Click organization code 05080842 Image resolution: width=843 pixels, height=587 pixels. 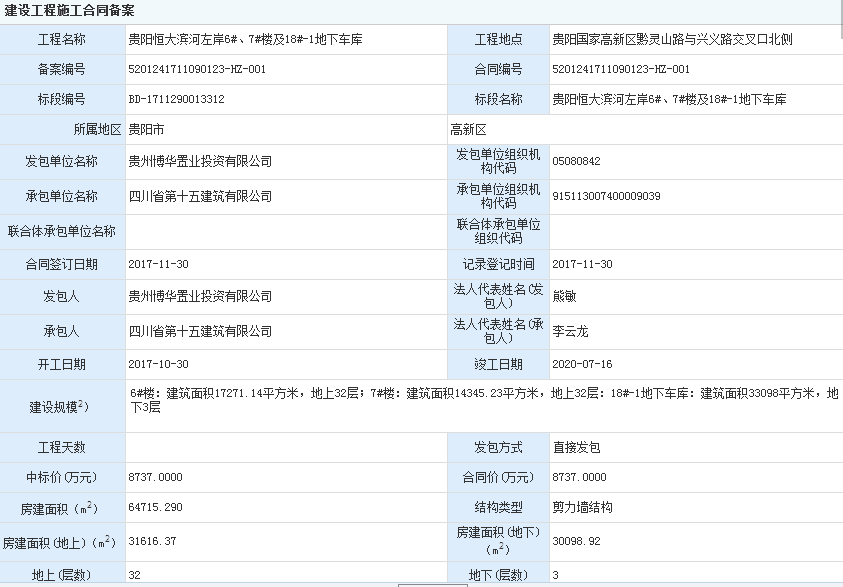pyautogui.click(x=576, y=161)
